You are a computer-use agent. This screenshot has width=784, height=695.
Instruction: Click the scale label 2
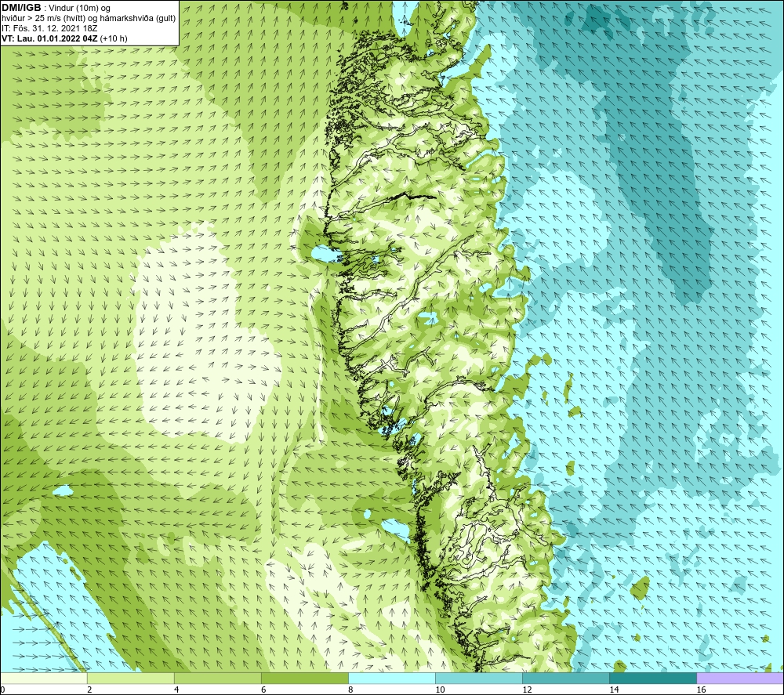[x=89, y=690]
